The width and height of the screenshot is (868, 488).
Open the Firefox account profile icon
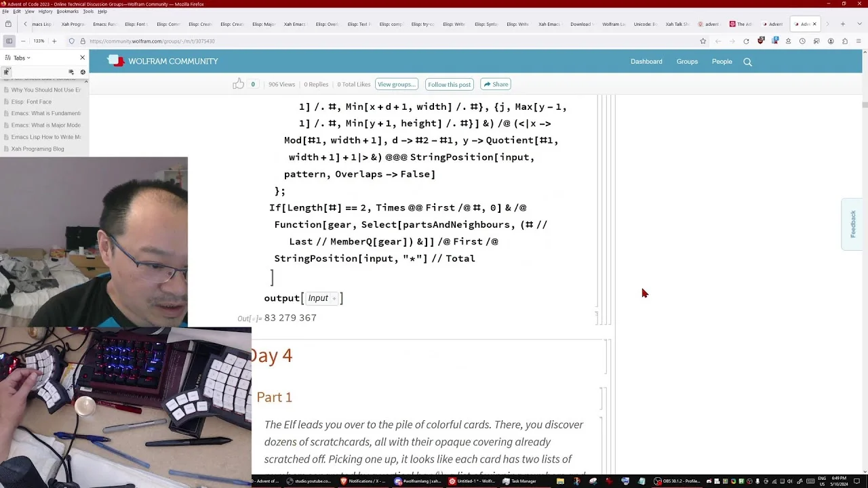(830, 41)
